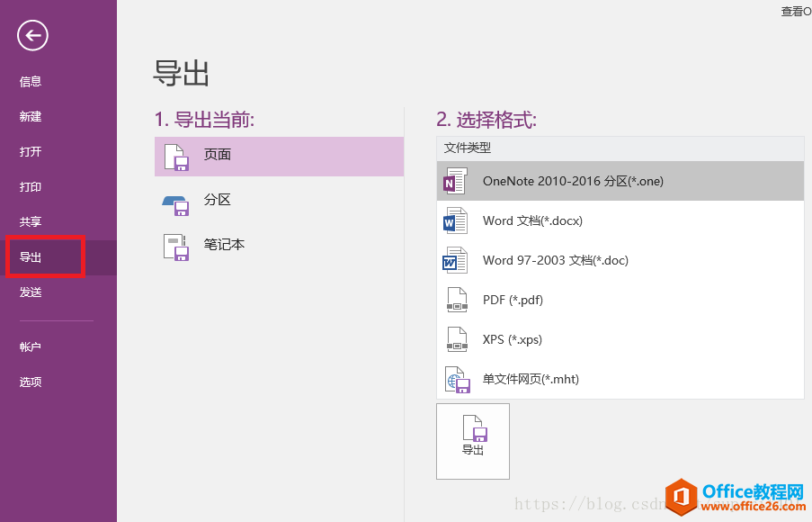This screenshot has width=812, height=522.
Task: Click the 导出 button to export
Action: point(473,441)
